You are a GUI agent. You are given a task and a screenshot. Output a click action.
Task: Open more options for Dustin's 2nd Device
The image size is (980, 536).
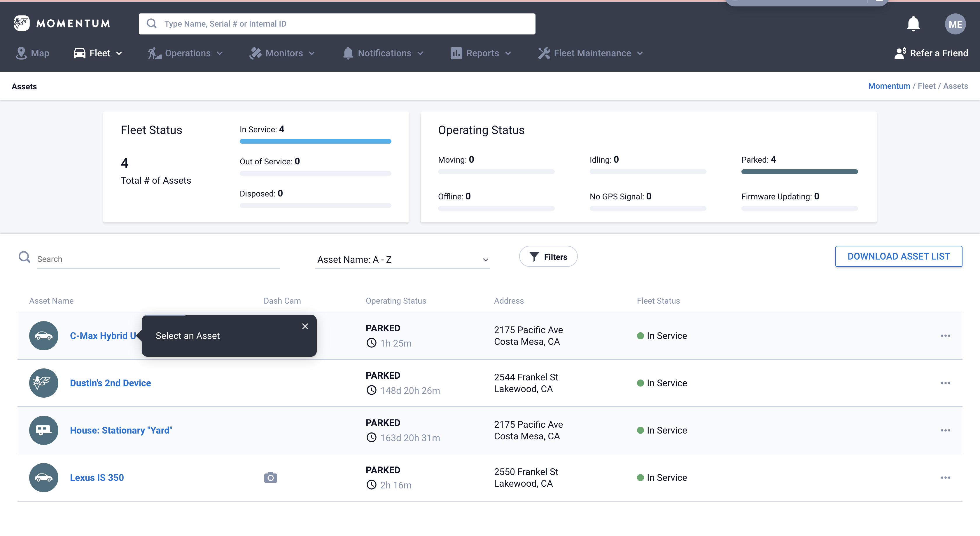(945, 383)
